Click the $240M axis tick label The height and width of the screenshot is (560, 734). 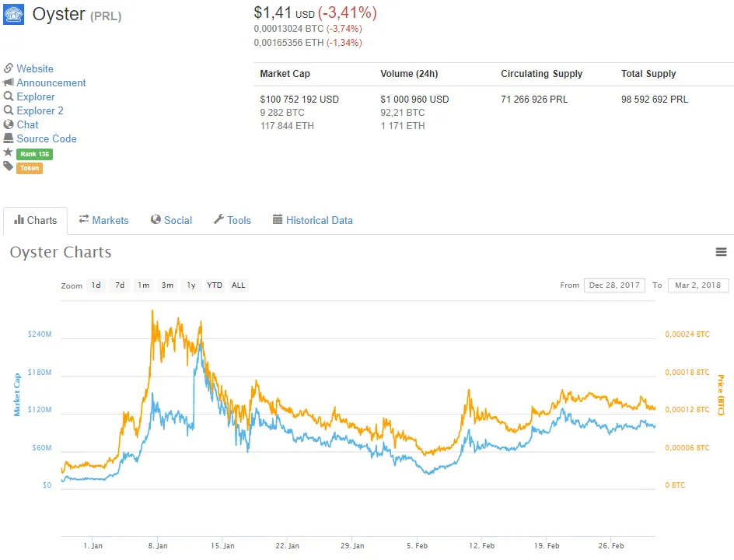(x=40, y=334)
